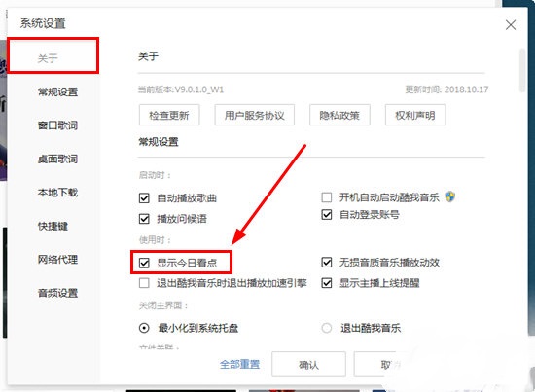Screen dimensions: 535x392
Task: Select 退出酷我音乐 radio option
Action: pyautogui.click(x=327, y=328)
